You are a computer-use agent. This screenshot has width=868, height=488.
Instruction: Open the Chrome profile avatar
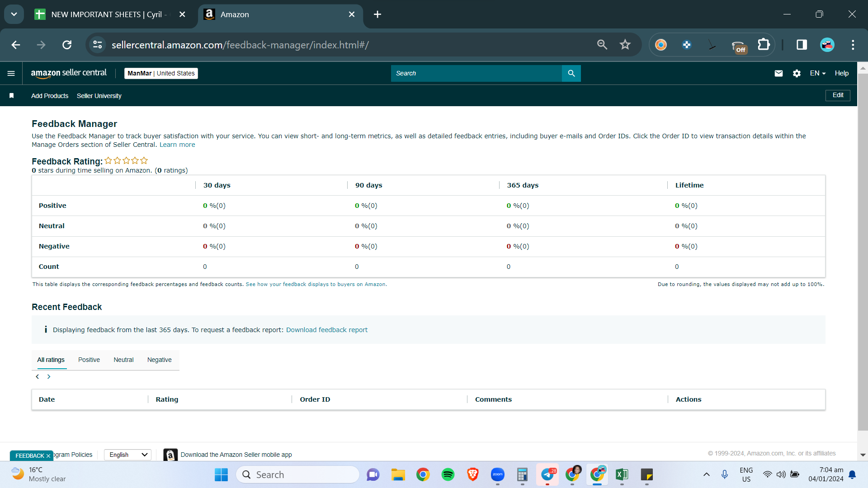click(827, 45)
